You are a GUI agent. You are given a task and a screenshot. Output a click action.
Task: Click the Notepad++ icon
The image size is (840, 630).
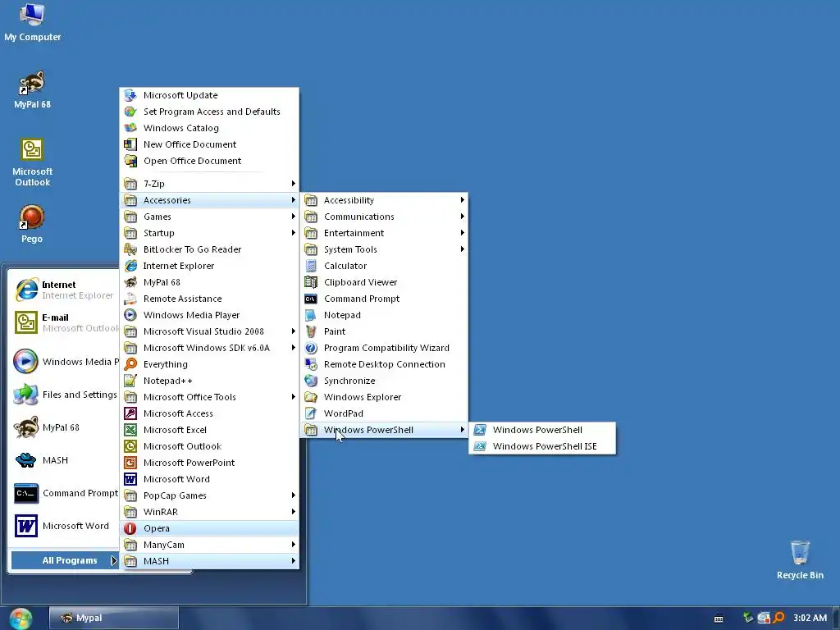[130, 381]
